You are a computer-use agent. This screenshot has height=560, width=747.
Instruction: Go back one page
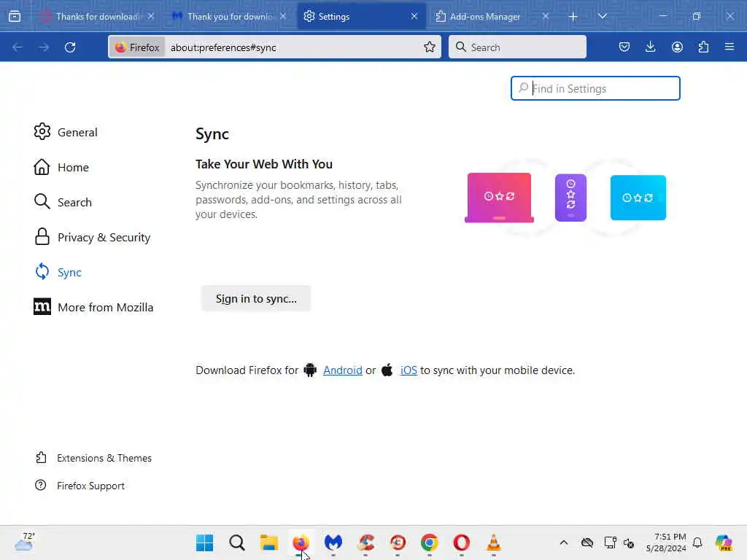[x=18, y=47]
